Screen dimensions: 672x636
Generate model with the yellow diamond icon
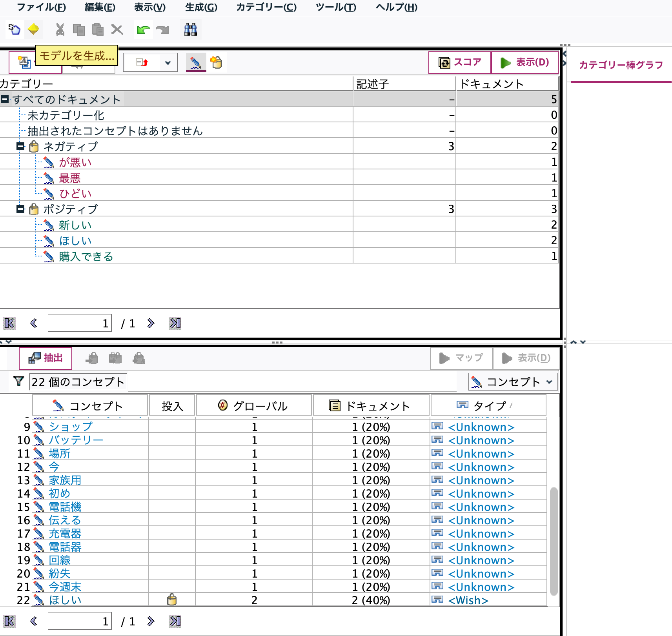tap(33, 29)
